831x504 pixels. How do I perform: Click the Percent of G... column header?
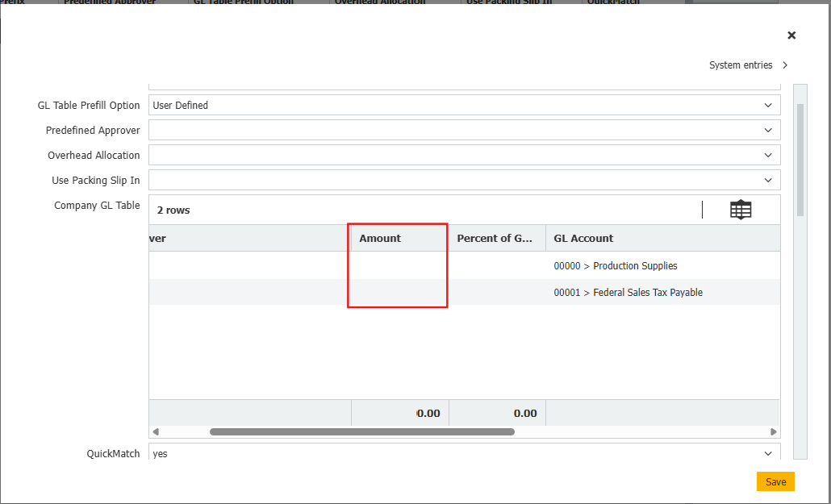pyautogui.click(x=495, y=239)
